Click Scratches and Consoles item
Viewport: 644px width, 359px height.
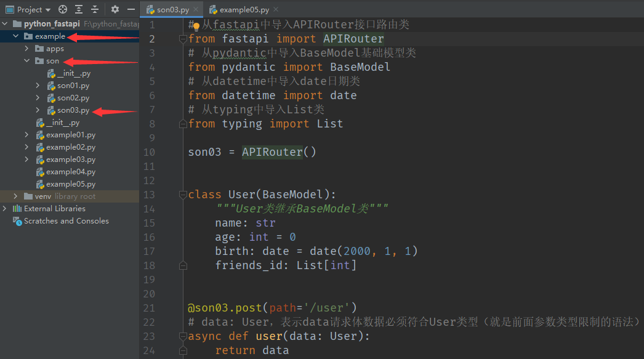[66, 221]
